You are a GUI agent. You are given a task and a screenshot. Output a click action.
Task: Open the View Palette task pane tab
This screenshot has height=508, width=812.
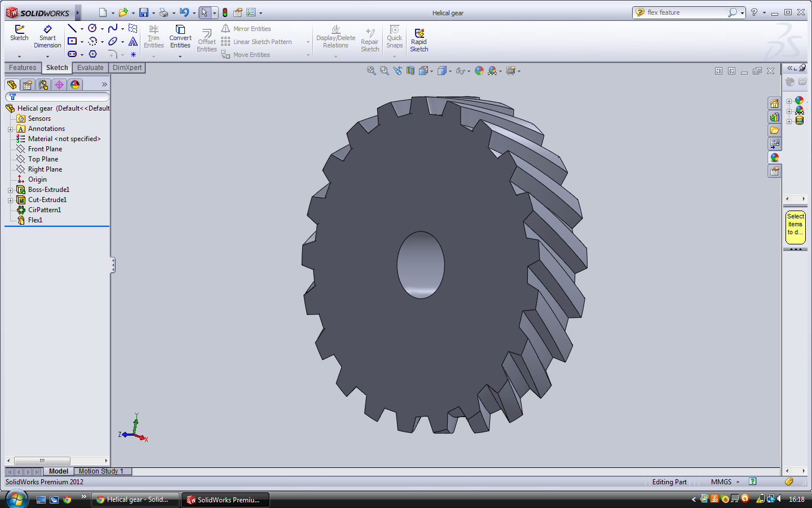click(775, 144)
